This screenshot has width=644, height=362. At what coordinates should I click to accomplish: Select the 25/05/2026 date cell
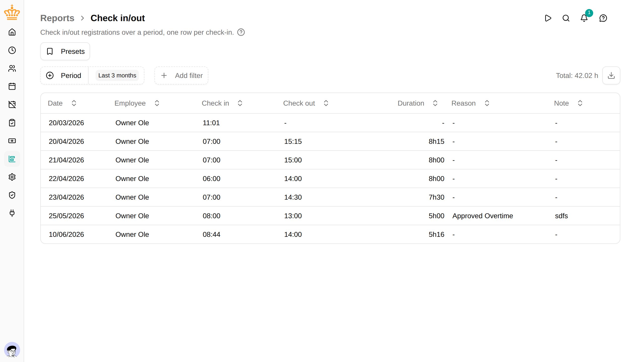tap(66, 216)
